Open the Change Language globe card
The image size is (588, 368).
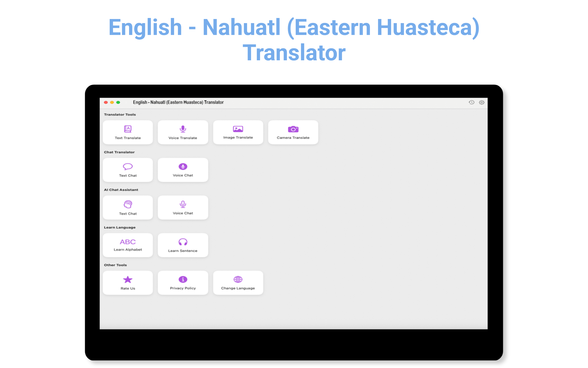tap(238, 283)
